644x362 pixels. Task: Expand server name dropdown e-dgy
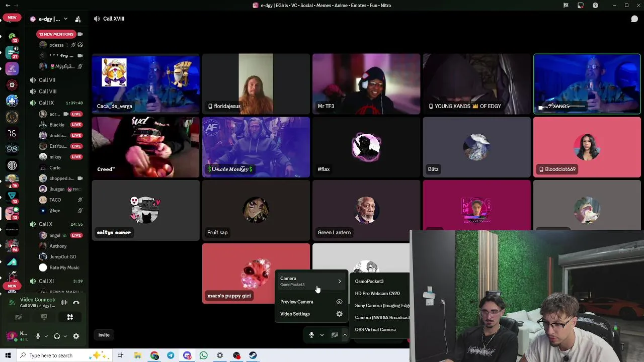[65, 19]
